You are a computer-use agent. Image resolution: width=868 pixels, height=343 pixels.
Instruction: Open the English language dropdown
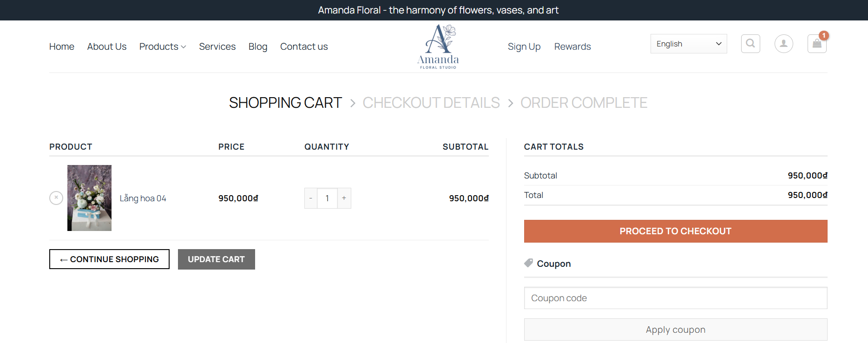[x=689, y=44]
